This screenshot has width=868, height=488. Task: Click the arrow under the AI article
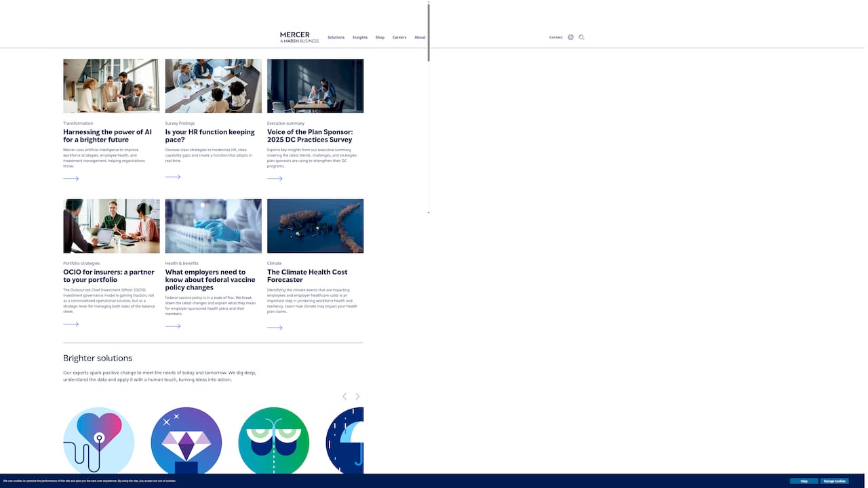pyautogui.click(x=71, y=178)
